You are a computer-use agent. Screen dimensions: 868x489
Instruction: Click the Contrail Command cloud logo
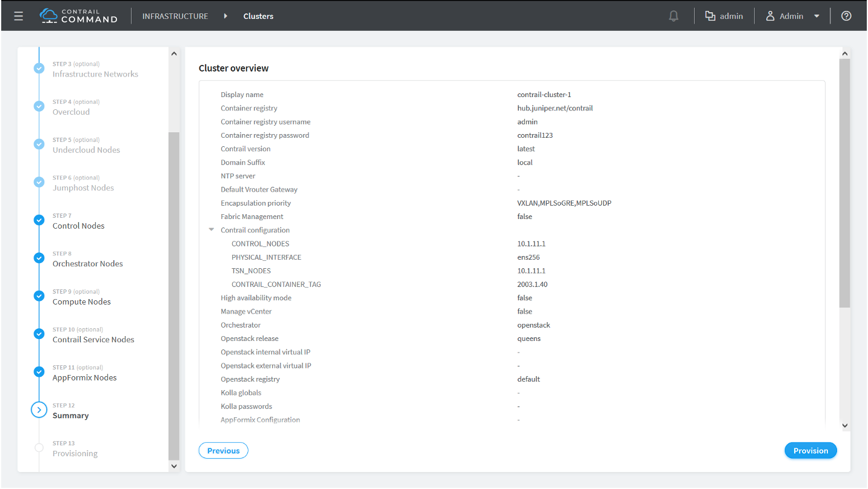click(x=48, y=15)
